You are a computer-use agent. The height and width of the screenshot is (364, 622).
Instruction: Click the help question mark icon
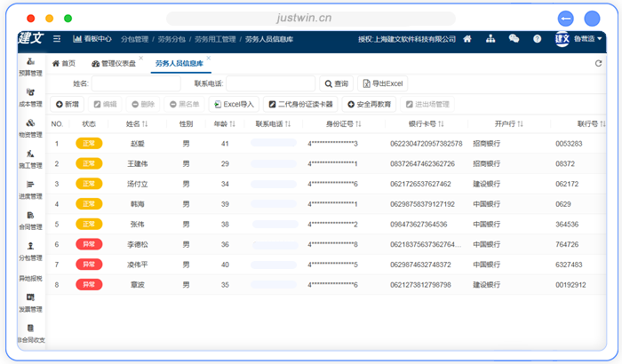(537, 39)
